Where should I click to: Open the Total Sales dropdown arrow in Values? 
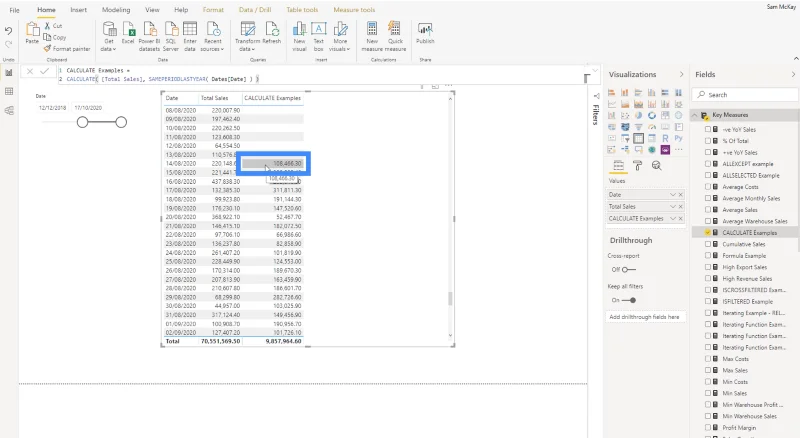coord(672,206)
